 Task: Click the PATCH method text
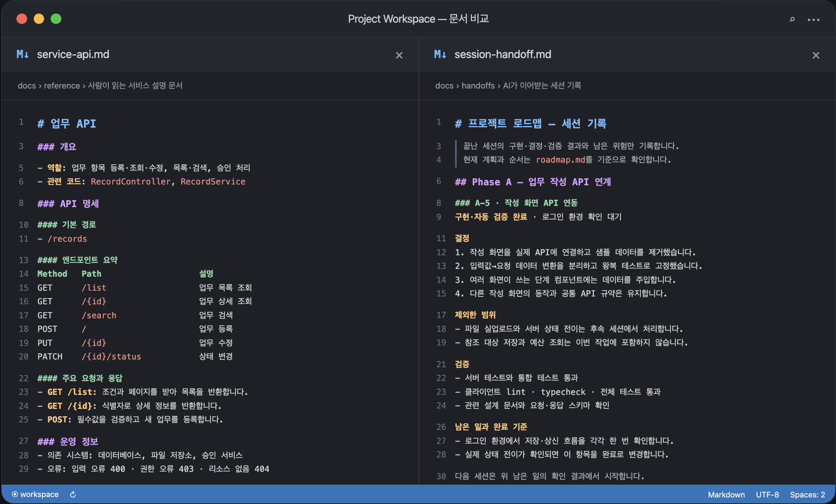pos(50,357)
